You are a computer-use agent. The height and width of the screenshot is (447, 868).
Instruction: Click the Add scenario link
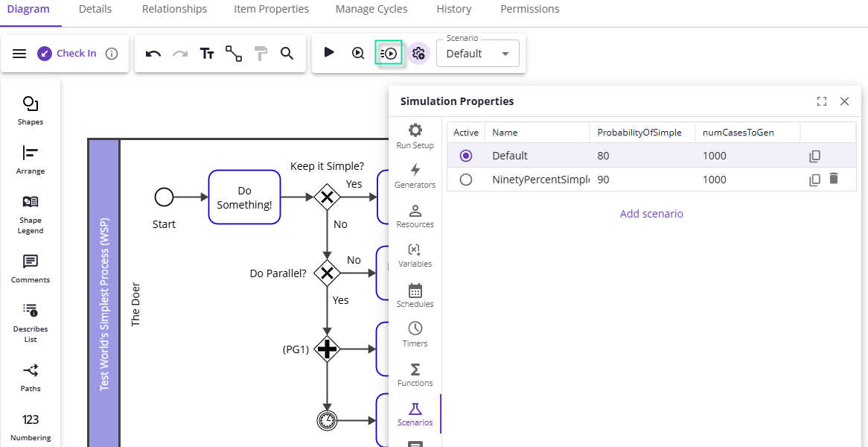coord(651,214)
